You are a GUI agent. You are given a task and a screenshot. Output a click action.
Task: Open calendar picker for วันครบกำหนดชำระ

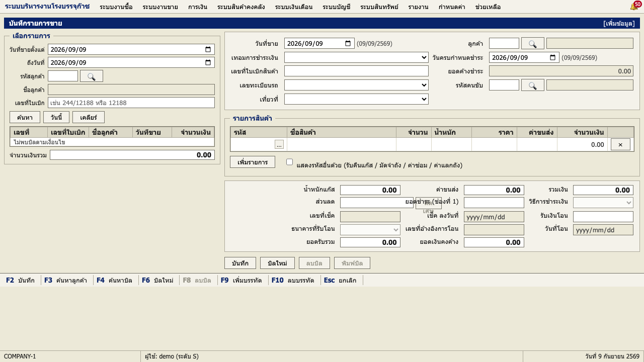coord(552,57)
